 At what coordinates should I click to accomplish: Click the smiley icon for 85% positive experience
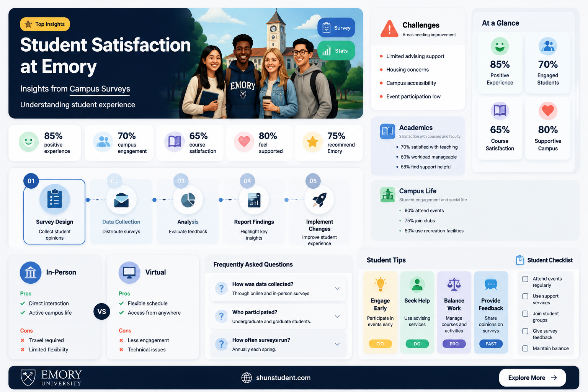[x=29, y=142]
